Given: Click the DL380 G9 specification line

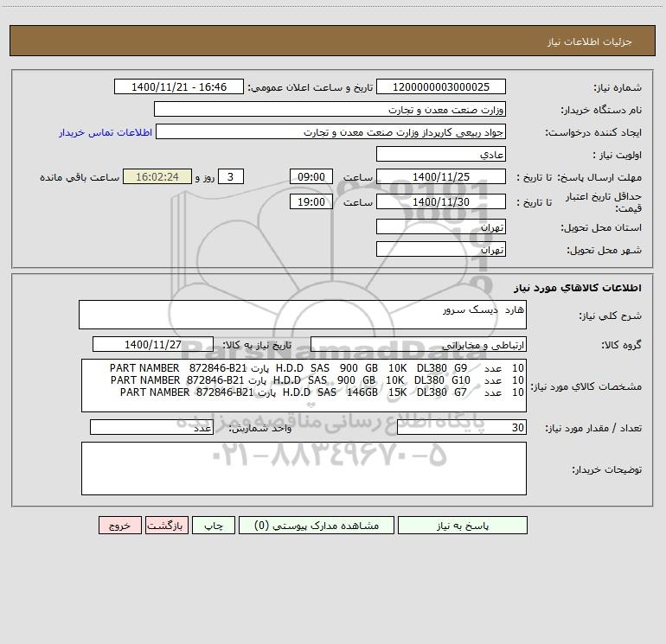Looking at the screenshot, I should [317, 367].
